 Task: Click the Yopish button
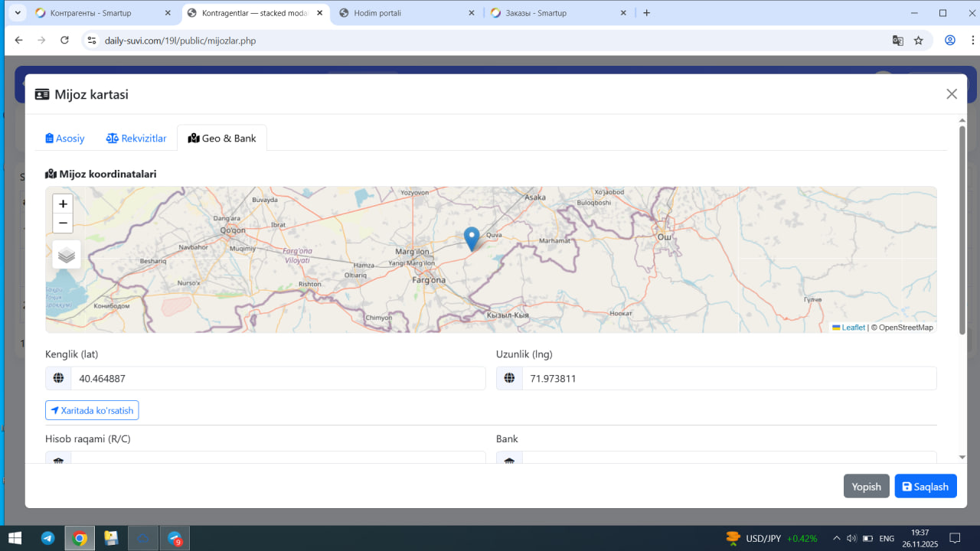[866, 487]
